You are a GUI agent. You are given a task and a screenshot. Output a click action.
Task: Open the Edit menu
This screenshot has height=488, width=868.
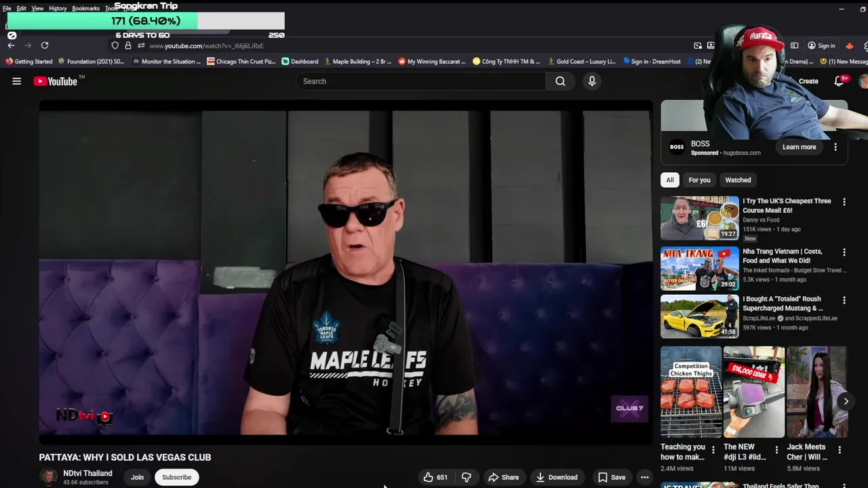tap(22, 8)
